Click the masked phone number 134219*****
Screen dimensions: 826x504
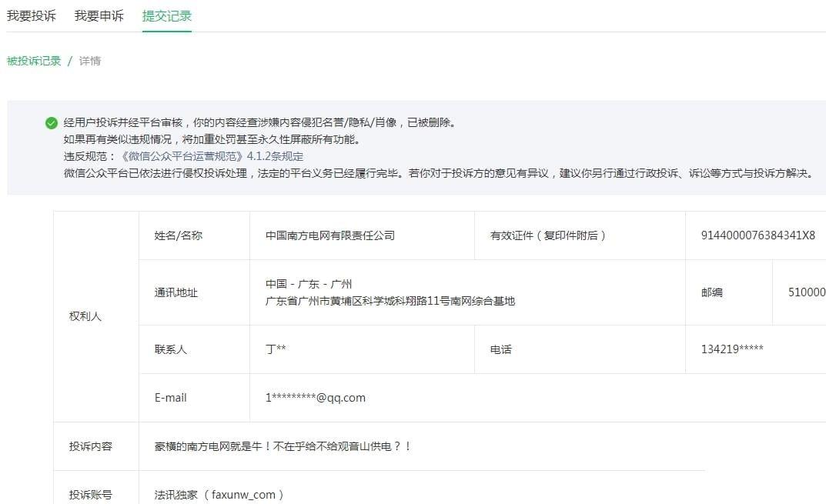731,349
